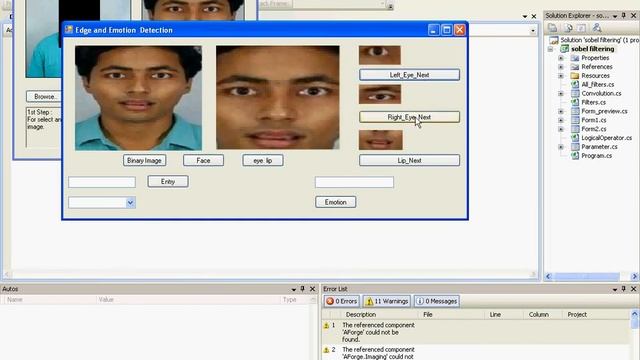Open the editor dropdown behind the dialog's right edge
640x360 pixels.
pyautogui.click(x=533, y=31)
